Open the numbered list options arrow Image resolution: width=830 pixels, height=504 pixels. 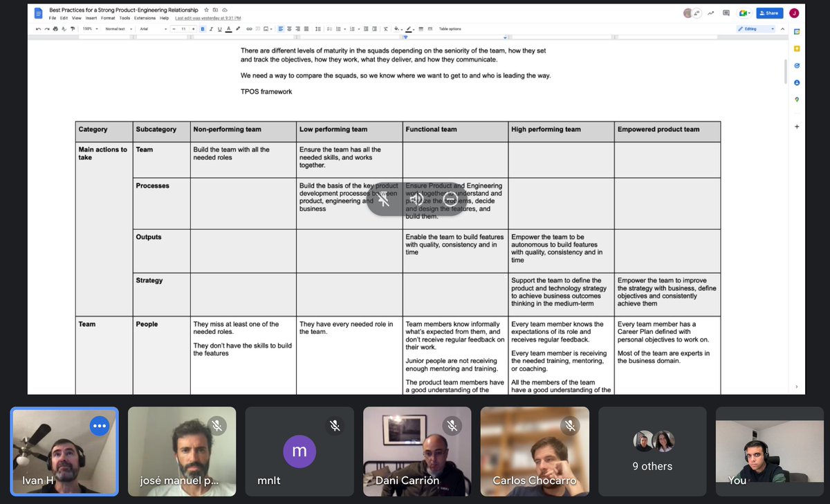pos(359,29)
